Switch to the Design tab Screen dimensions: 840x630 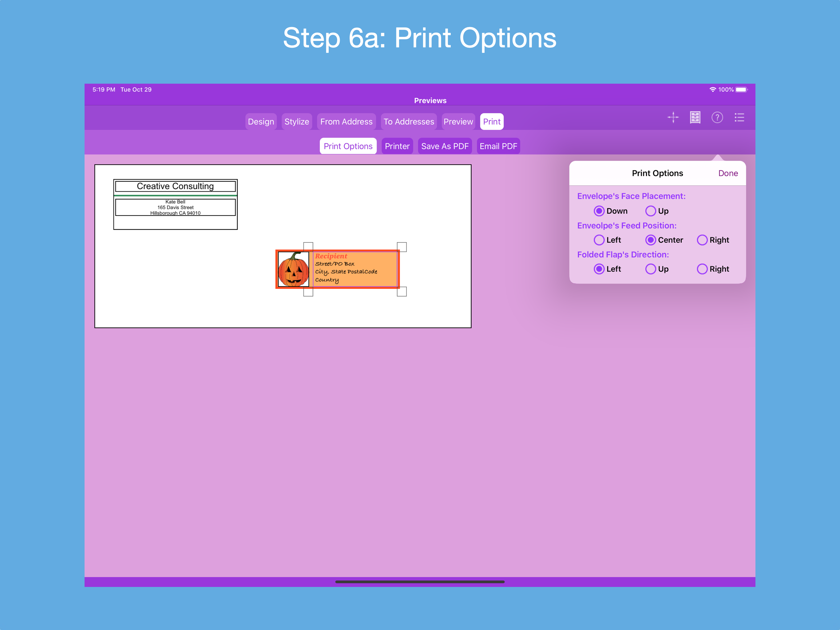point(261,122)
